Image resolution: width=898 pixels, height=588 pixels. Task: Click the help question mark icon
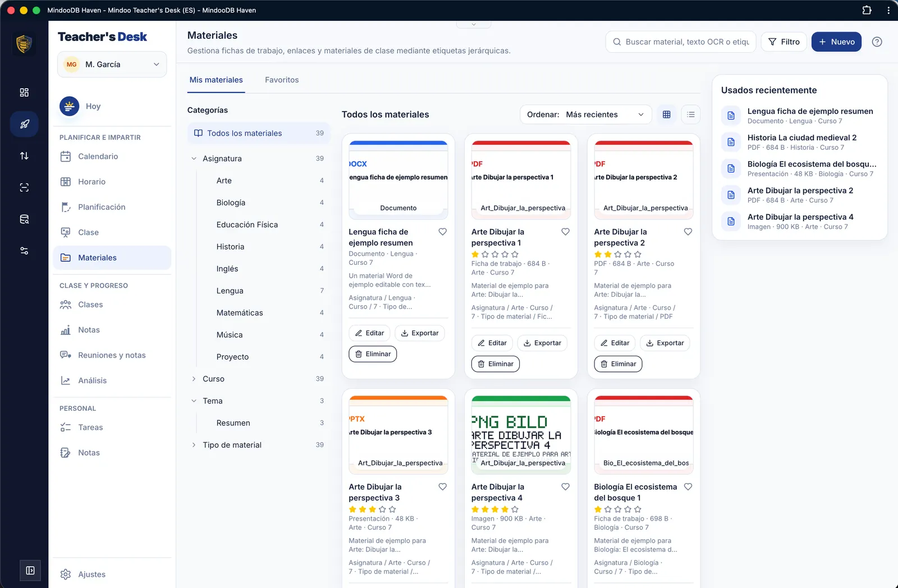pos(877,42)
